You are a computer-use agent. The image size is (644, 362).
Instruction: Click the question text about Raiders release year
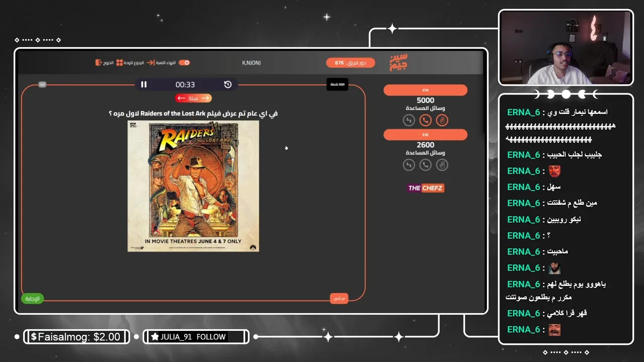click(x=193, y=114)
